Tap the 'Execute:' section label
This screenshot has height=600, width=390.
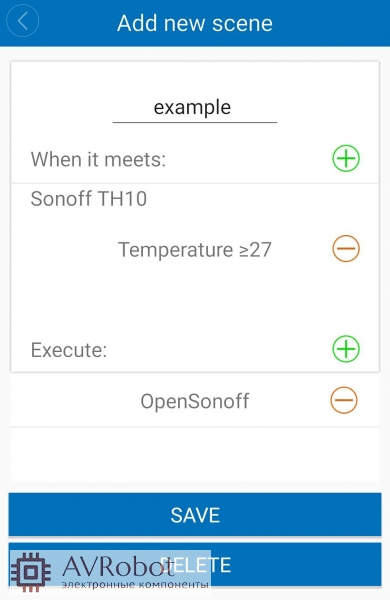[x=69, y=350]
